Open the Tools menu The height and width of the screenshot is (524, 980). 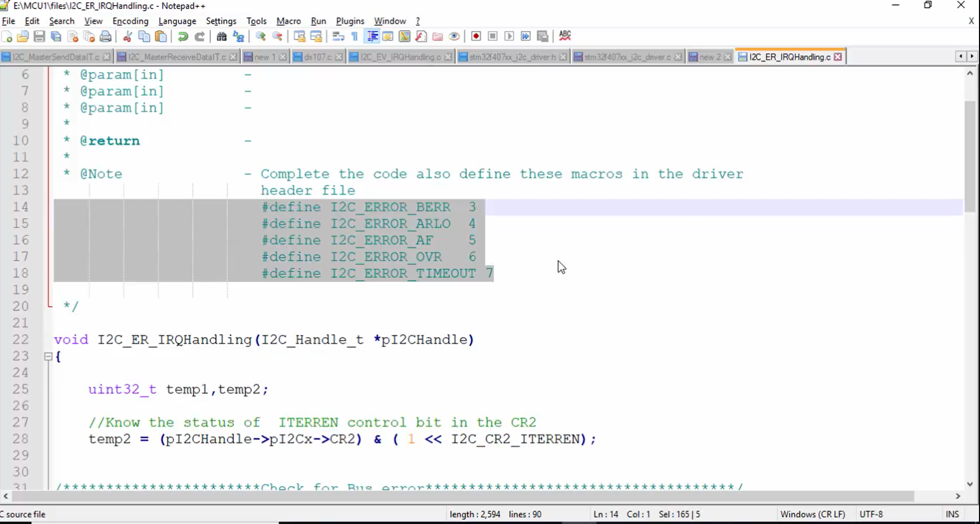(x=256, y=21)
